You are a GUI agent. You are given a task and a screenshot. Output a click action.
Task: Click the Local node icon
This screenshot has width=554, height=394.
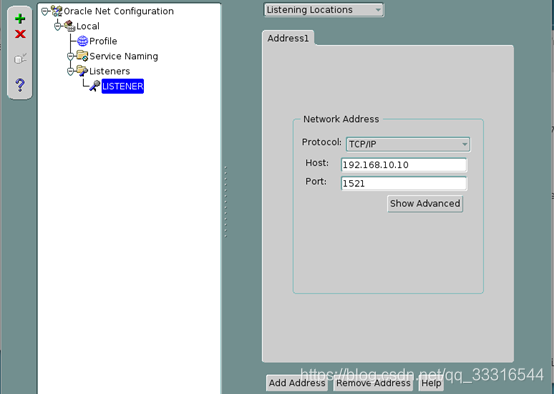[70, 26]
